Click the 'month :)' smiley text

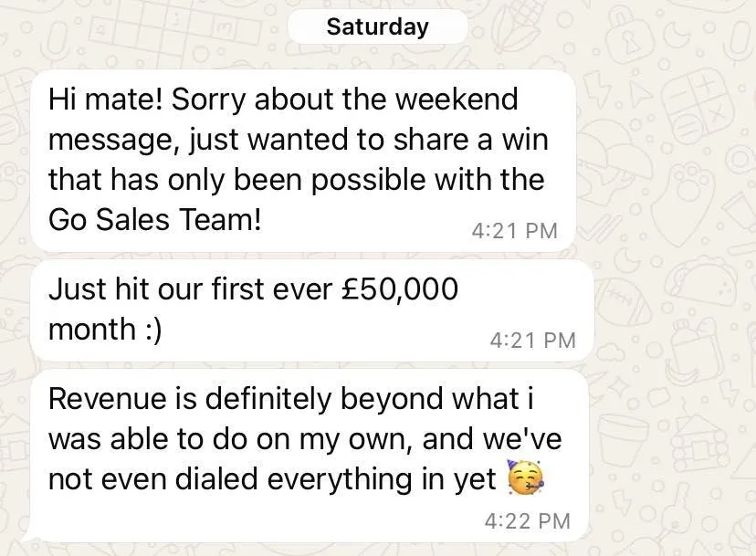105,329
